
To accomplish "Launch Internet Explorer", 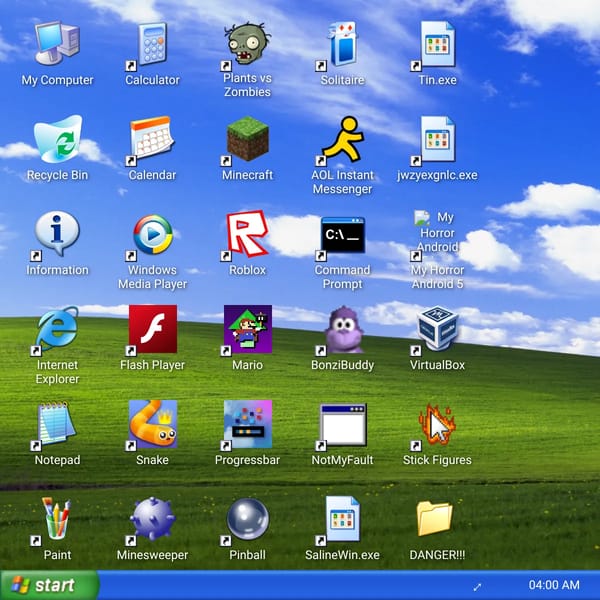I will [57, 329].
